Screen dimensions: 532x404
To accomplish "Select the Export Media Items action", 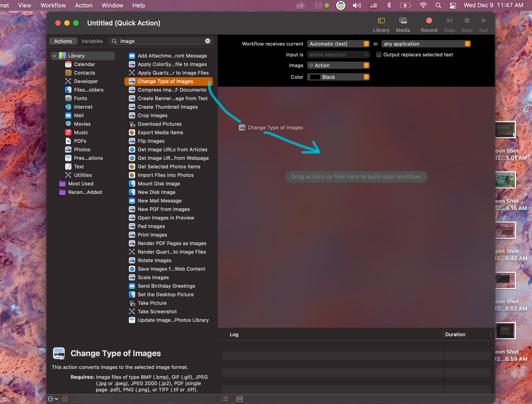I will pyautogui.click(x=160, y=133).
